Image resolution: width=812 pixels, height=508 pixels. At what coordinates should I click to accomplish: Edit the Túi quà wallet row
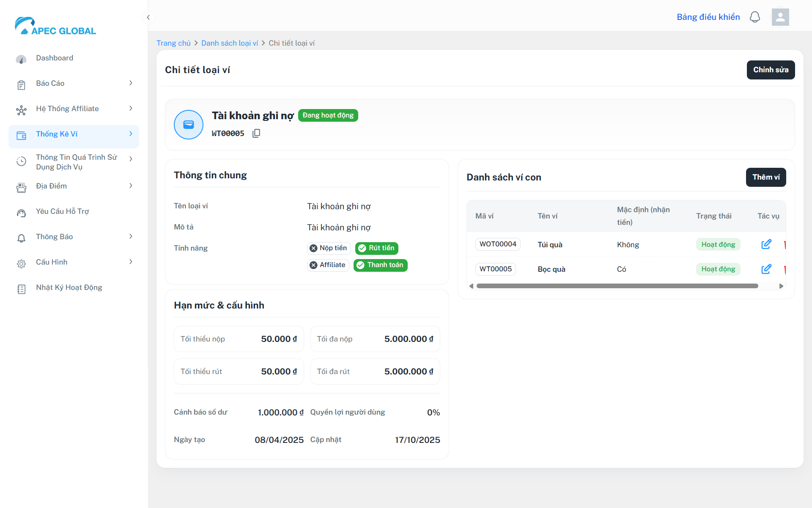[x=766, y=244]
